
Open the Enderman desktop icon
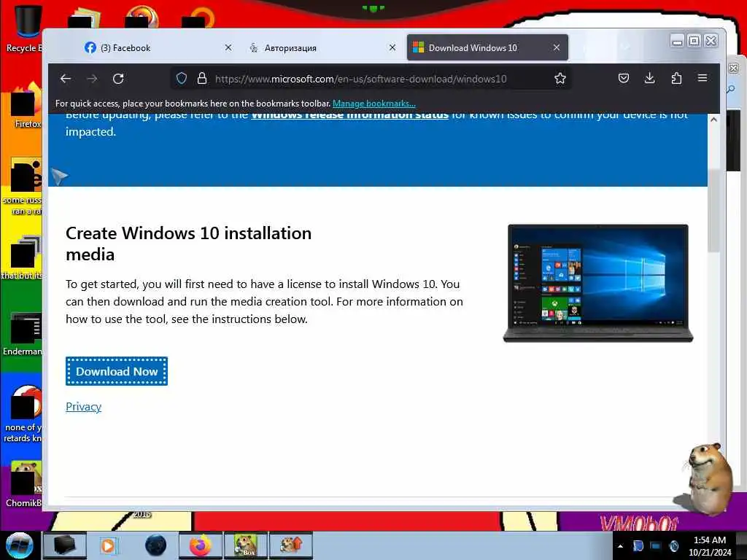[x=24, y=333]
